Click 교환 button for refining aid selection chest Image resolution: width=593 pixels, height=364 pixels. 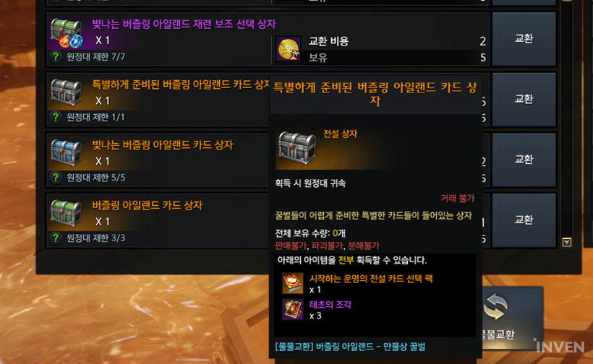click(524, 38)
